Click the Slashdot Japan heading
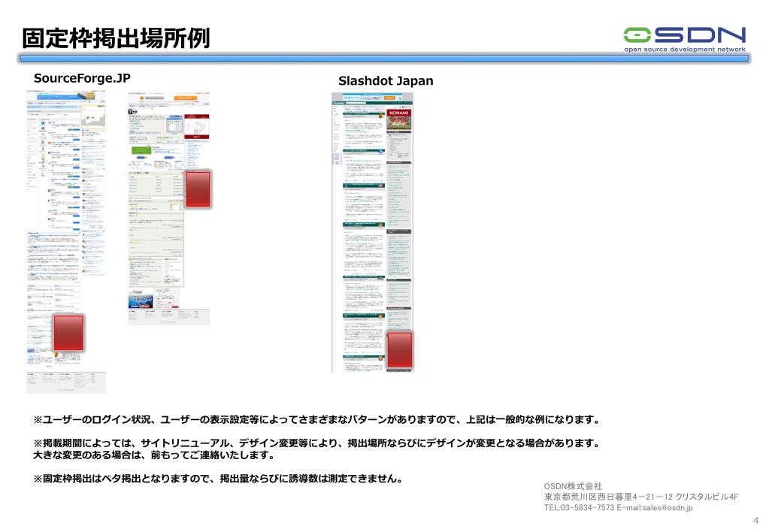Viewport: 769px width, 532px height. [x=386, y=81]
